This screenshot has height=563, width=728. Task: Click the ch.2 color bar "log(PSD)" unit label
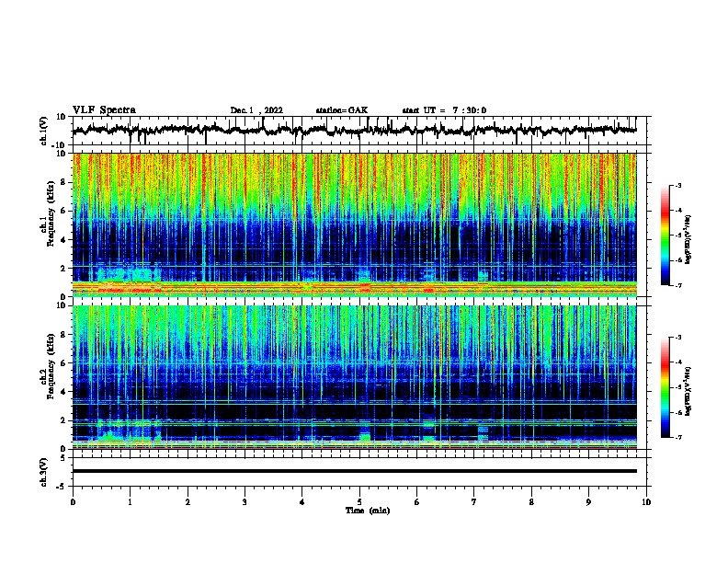point(688,391)
